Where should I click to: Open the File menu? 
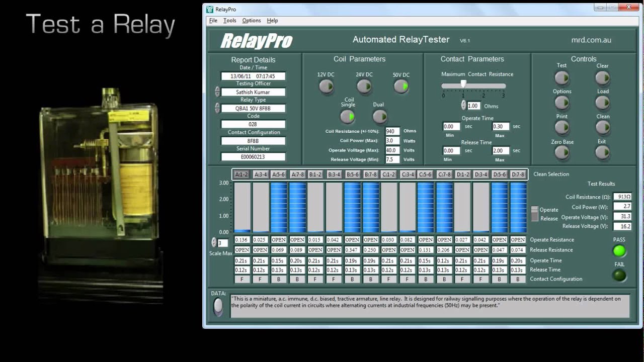[x=213, y=21]
